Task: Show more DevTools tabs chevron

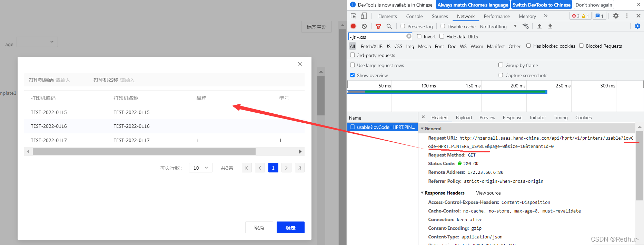Action: pyautogui.click(x=546, y=16)
